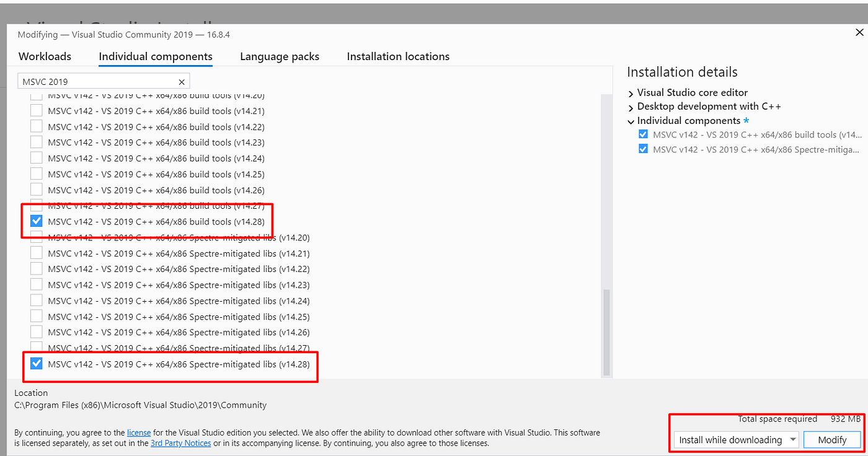Open the Language packs tab
The height and width of the screenshot is (456, 868).
point(280,56)
